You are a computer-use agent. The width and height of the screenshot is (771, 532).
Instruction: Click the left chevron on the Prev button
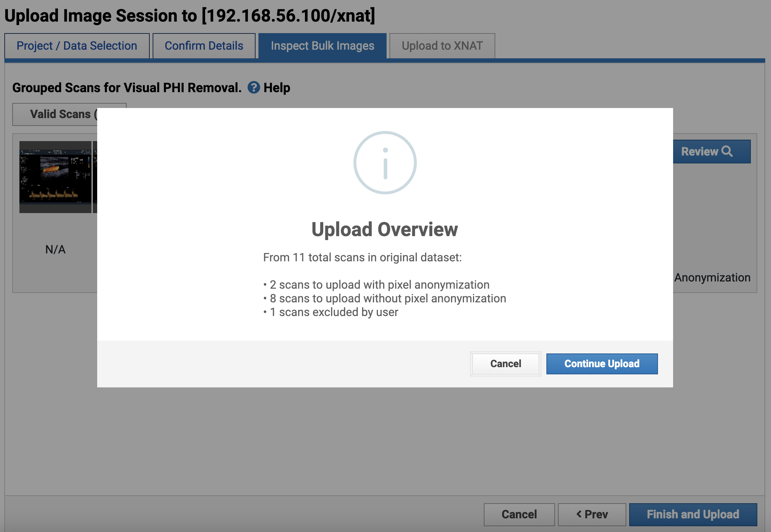point(579,514)
